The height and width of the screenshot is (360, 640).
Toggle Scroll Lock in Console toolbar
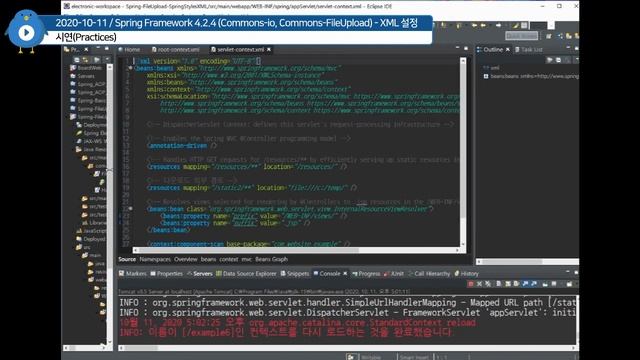(x=508, y=284)
